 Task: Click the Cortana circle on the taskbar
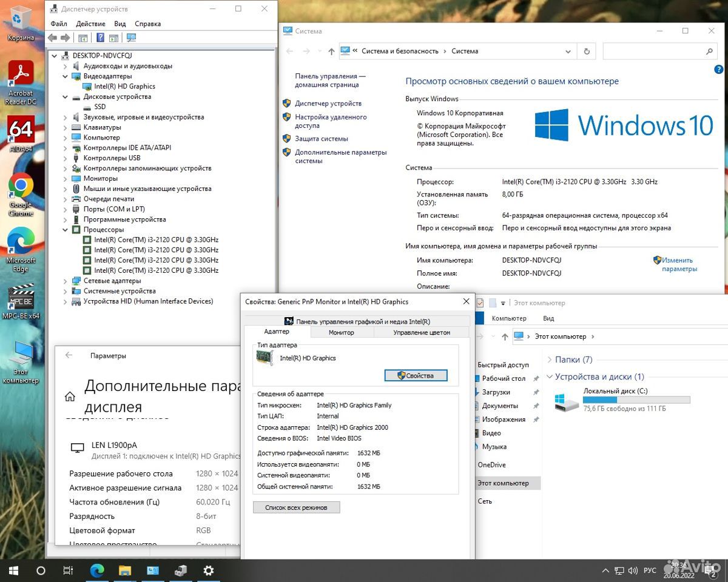pyautogui.click(x=41, y=570)
